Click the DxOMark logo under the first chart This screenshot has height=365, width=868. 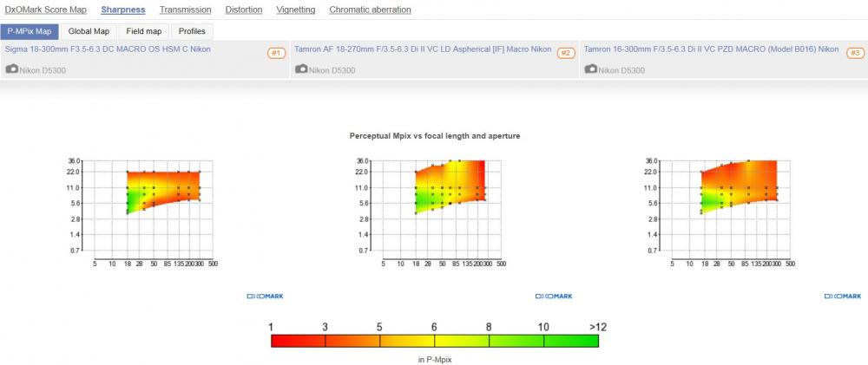pyautogui.click(x=265, y=297)
